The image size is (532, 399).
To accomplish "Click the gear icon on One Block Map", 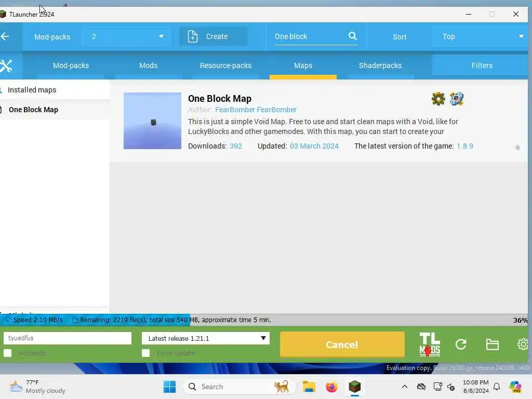I will [438, 99].
